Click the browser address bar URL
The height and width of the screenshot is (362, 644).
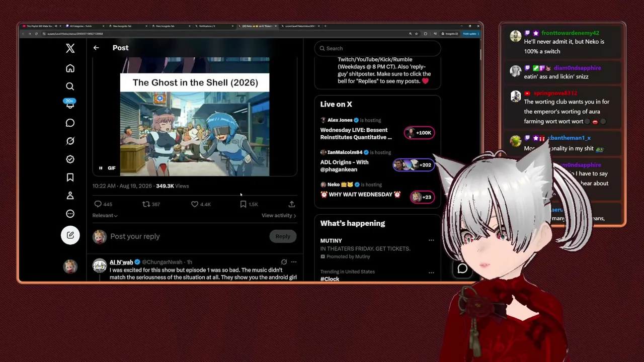click(x=75, y=34)
